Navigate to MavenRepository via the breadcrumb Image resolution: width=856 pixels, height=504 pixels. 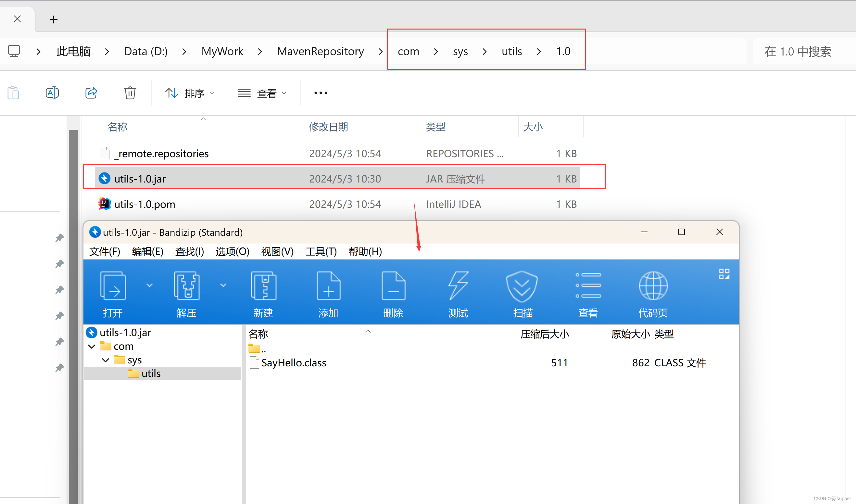coord(320,51)
